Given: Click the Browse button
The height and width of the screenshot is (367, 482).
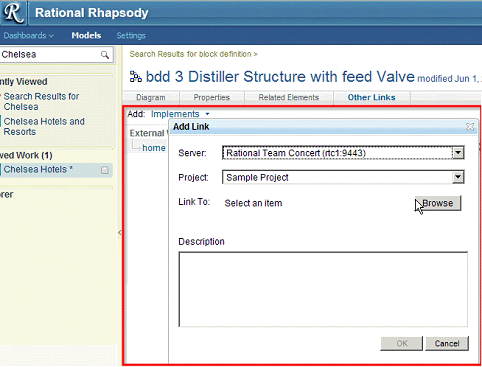Looking at the screenshot, I should point(438,203).
